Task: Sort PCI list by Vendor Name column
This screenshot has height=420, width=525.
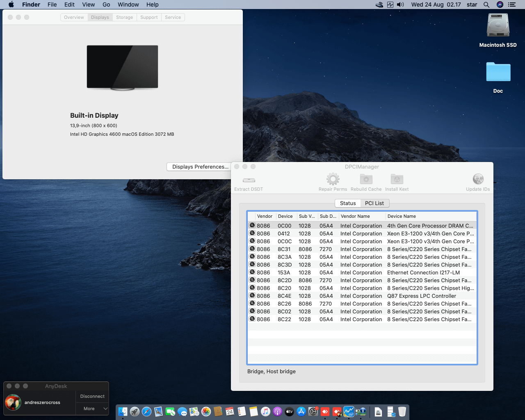Action: (355, 216)
